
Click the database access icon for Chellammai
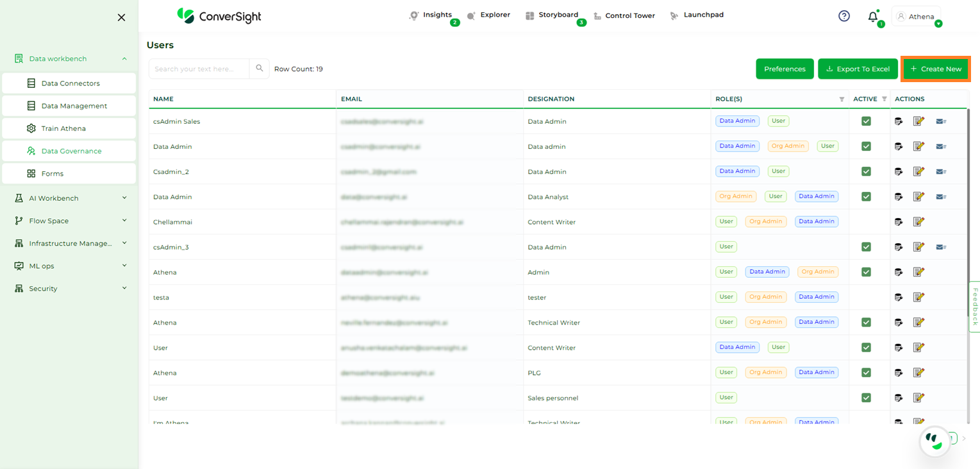[899, 222]
